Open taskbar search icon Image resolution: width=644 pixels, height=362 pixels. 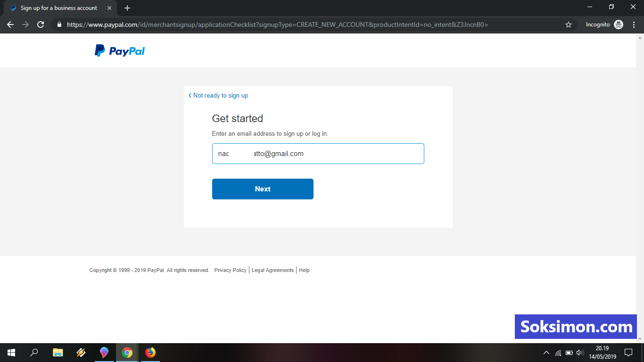(x=34, y=353)
